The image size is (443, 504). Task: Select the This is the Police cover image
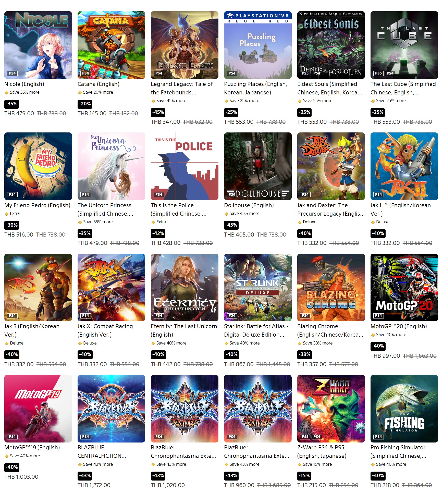coord(184,166)
